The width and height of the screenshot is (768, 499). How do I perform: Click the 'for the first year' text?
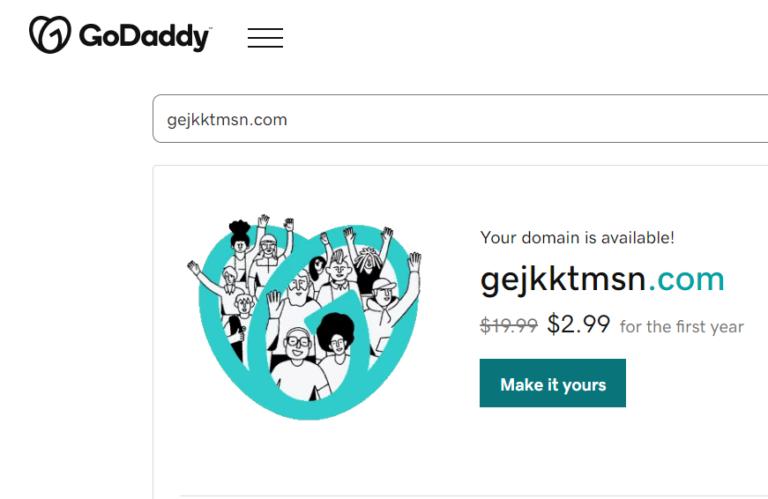coord(681,327)
